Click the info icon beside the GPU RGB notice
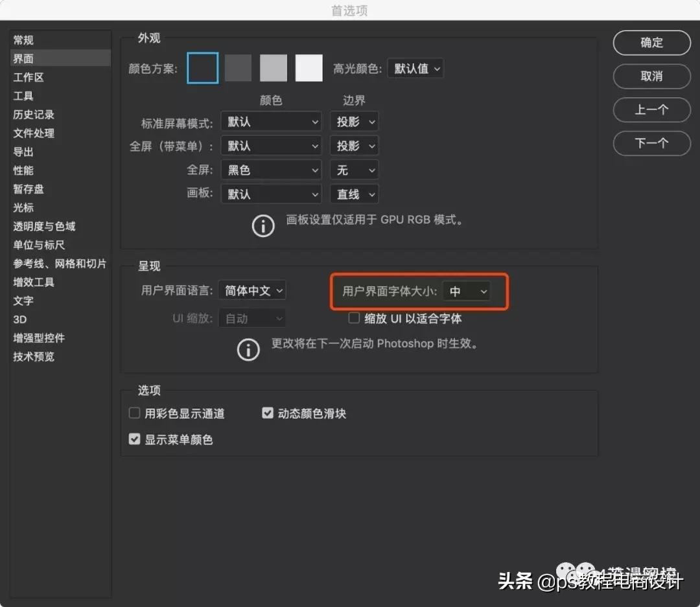The width and height of the screenshot is (700, 607). (x=262, y=225)
